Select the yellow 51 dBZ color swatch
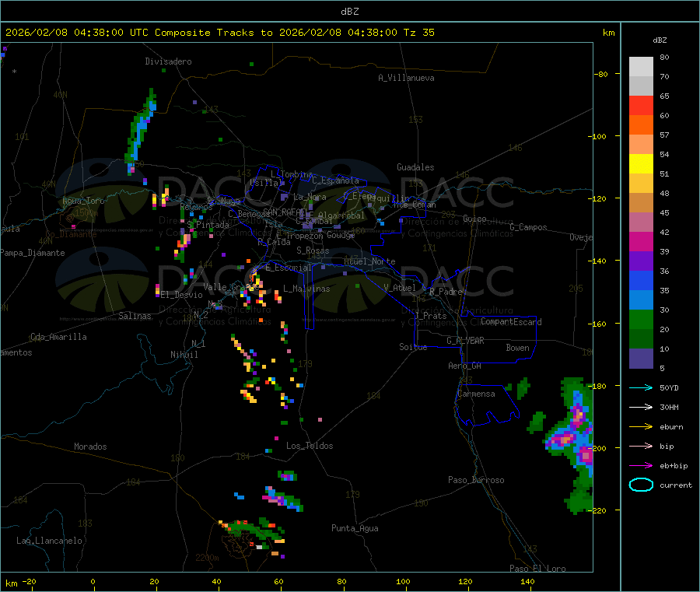The image size is (700, 592). pyautogui.click(x=641, y=164)
